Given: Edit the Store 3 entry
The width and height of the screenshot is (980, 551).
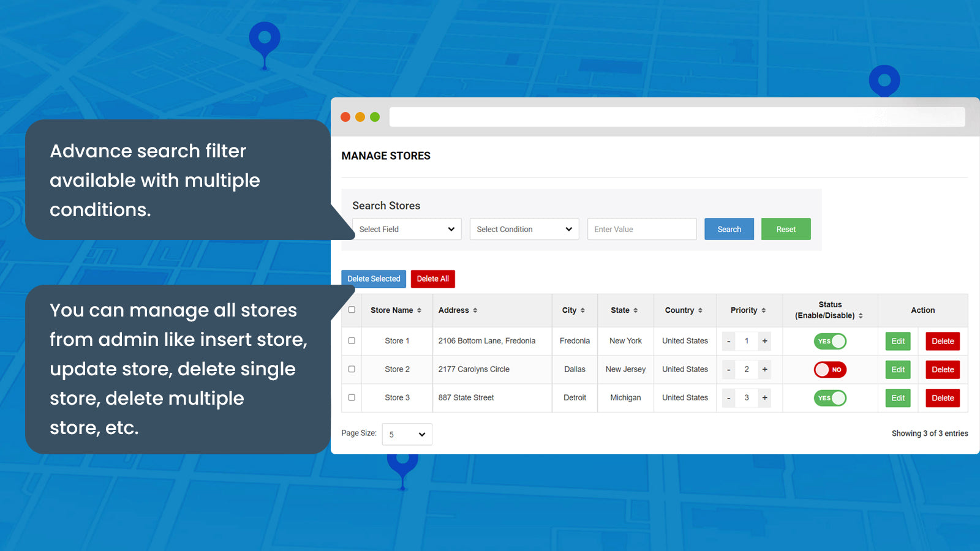Looking at the screenshot, I should click(898, 398).
